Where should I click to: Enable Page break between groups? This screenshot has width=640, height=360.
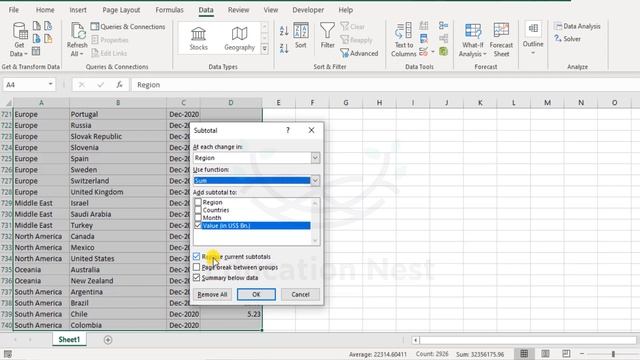click(x=196, y=267)
